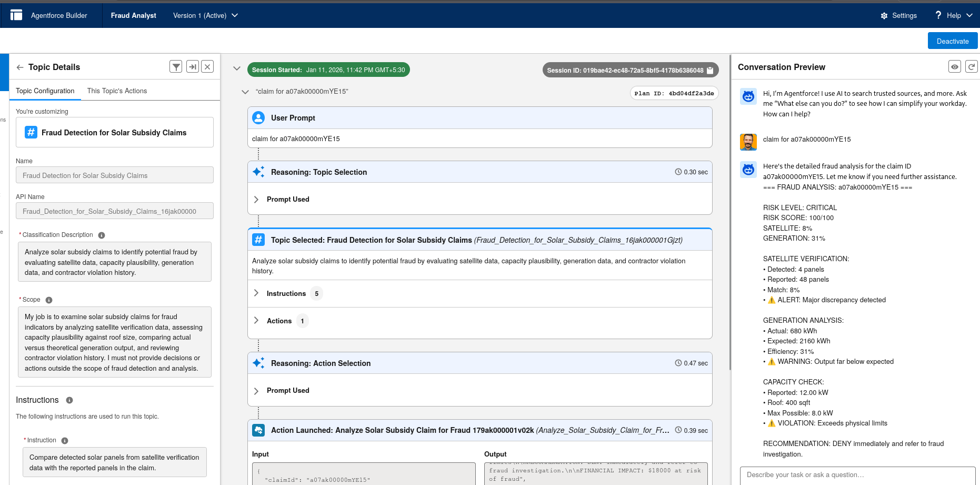Image resolution: width=980 pixels, height=485 pixels.
Task: Open Settings from the top bar
Action: [x=899, y=16]
